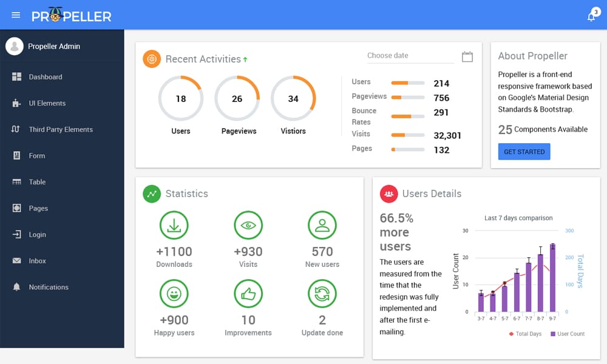
Task: Toggle the Total Days legend entry
Action: [x=525, y=334]
